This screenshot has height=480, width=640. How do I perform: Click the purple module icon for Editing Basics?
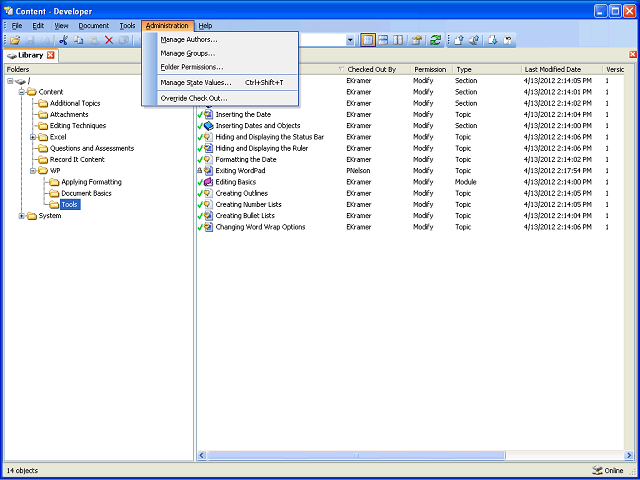(209, 182)
